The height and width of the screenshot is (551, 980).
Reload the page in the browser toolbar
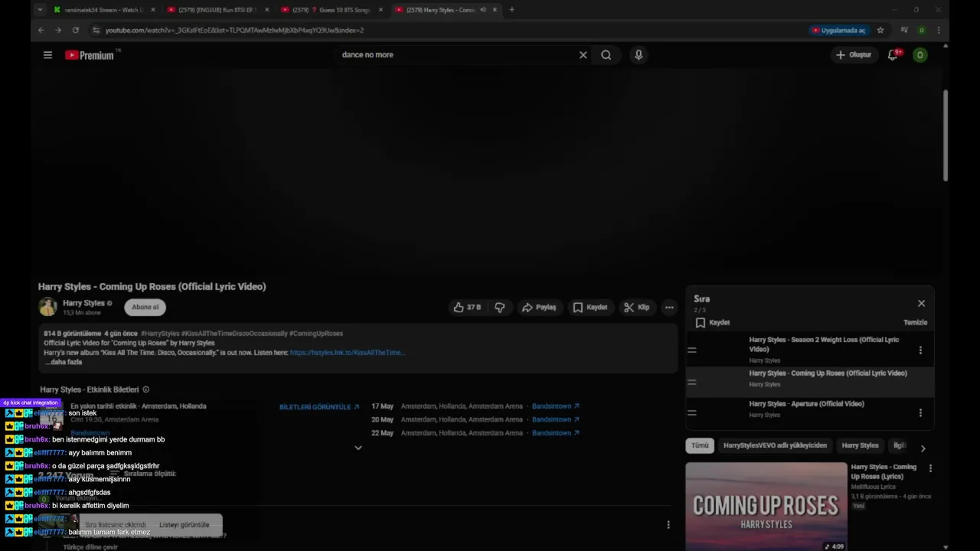tap(75, 30)
